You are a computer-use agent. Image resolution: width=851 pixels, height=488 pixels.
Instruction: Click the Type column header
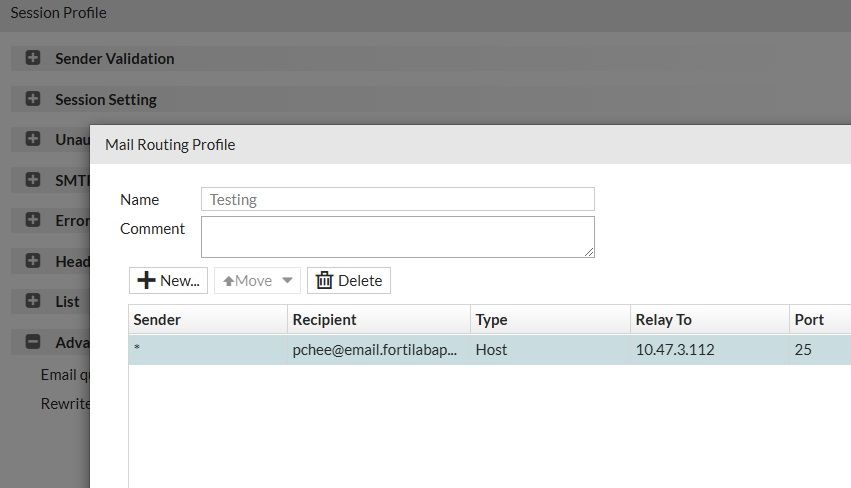coord(549,320)
